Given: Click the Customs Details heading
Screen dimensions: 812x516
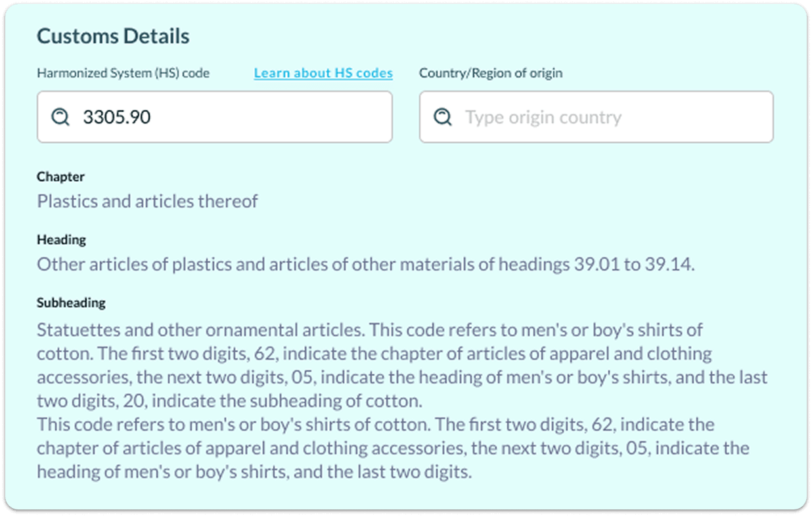Looking at the screenshot, I should [112, 36].
